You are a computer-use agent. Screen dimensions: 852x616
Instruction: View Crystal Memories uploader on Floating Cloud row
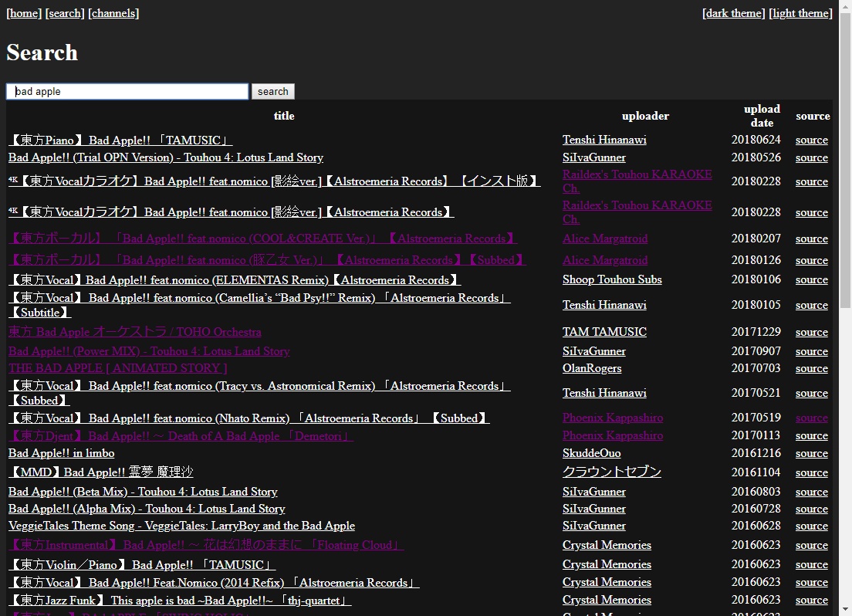(607, 545)
